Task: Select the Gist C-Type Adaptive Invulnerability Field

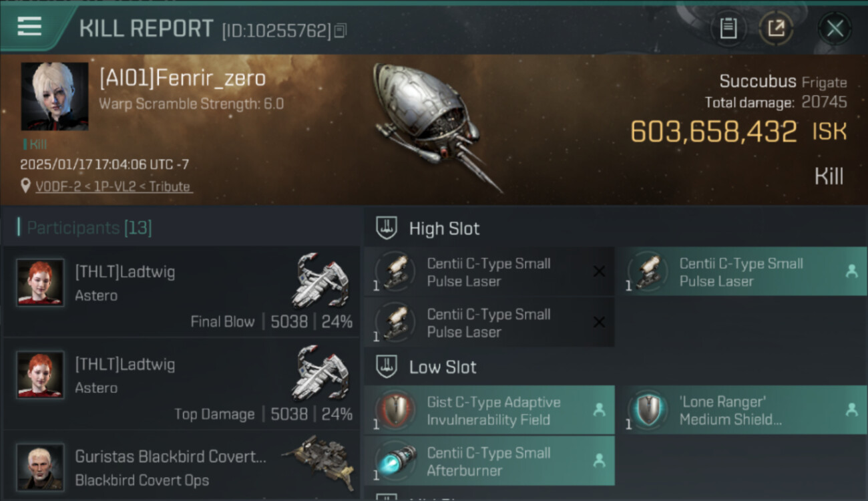Action: [489, 410]
